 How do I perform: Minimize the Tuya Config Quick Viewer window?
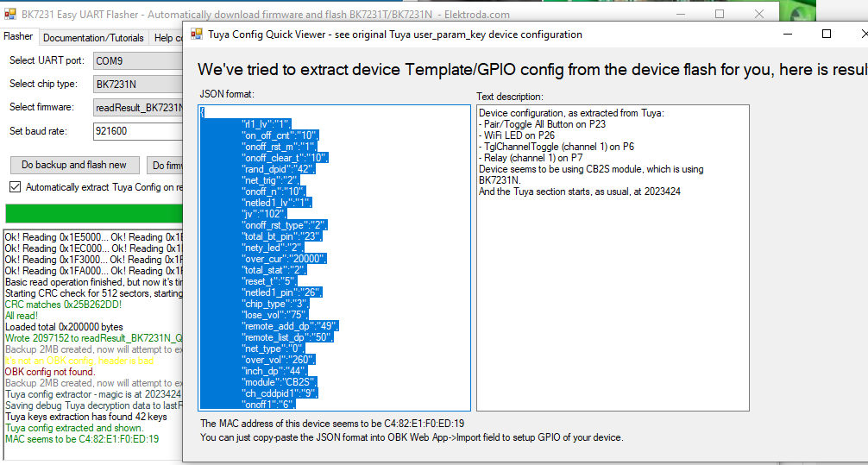787,35
